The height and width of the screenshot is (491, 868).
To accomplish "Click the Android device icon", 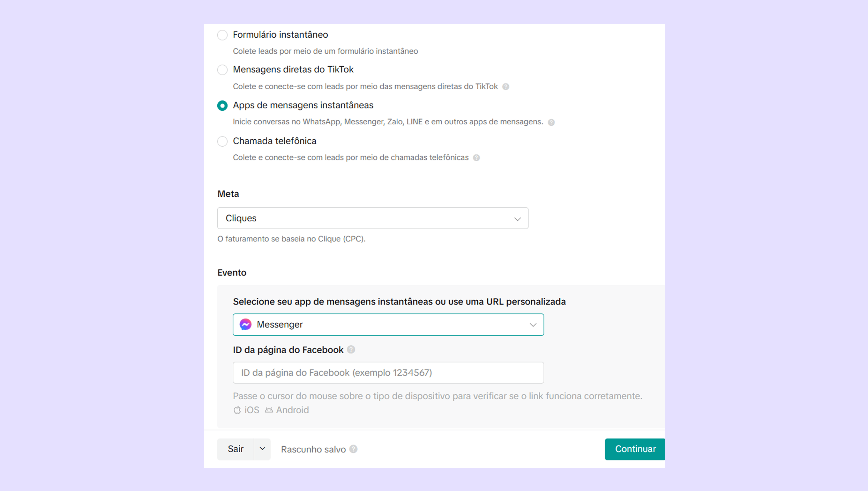I will pyautogui.click(x=269, y=410).
